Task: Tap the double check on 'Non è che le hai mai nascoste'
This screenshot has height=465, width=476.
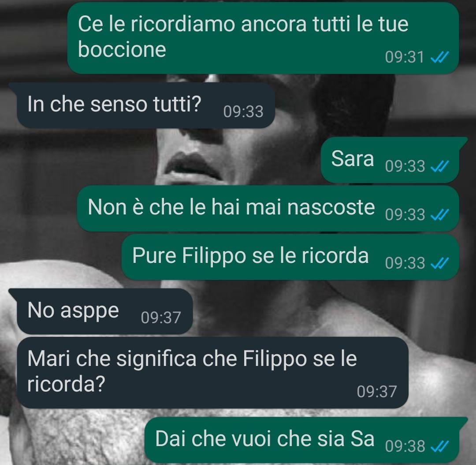Action: tap(439, 215)
